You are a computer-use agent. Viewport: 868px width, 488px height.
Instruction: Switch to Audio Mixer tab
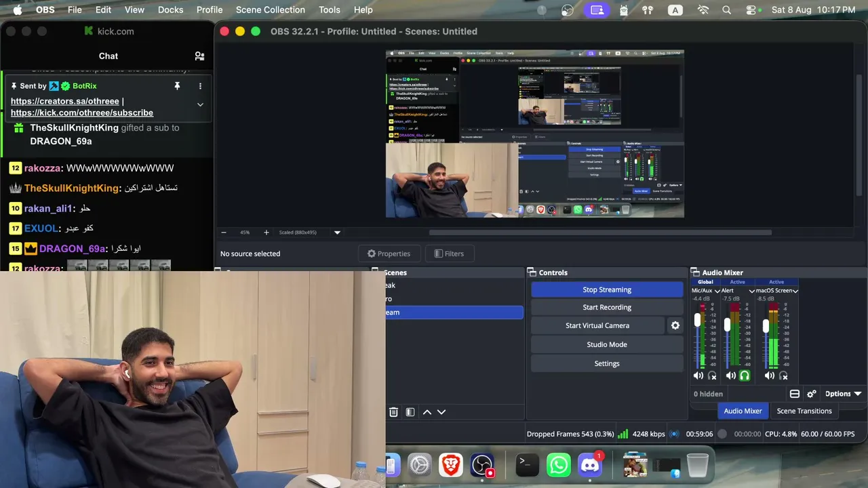[x=743, y=411]
